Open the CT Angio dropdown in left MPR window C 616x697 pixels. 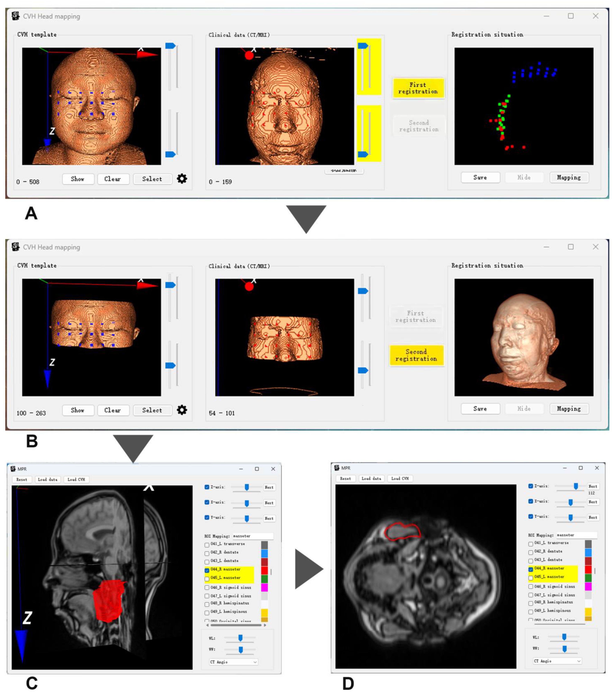(x=234, y=662)
